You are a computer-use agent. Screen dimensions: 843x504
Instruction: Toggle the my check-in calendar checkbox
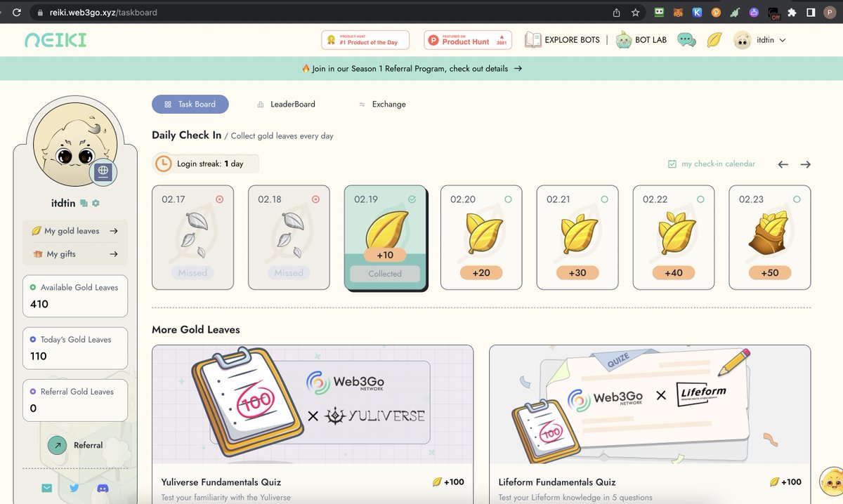pos(672,164)
